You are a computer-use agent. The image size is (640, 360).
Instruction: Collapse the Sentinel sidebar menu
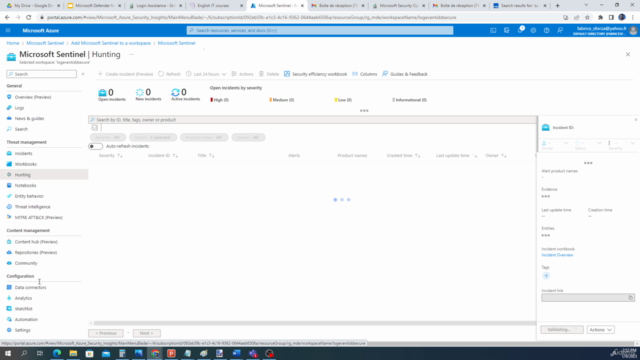coord(83,74)
